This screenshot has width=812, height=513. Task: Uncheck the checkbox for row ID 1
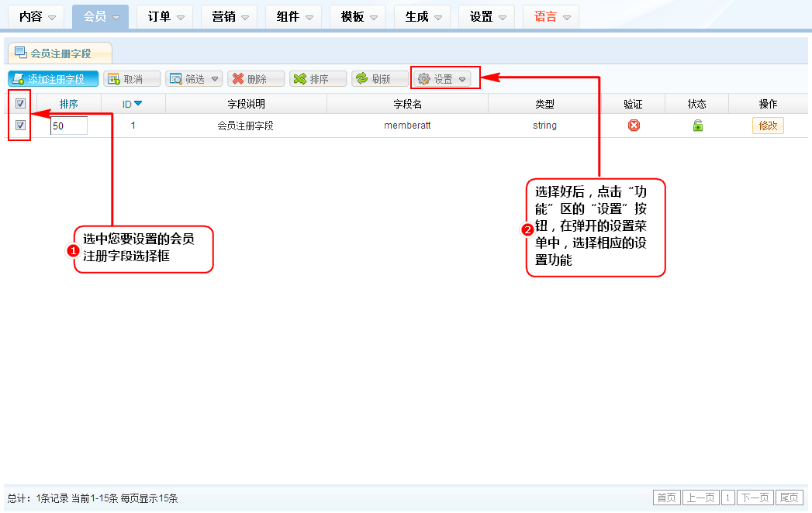tap(21, 125)
